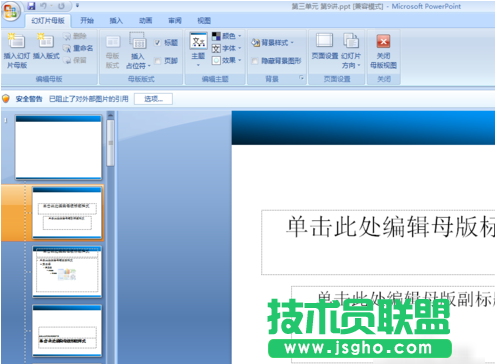Open Slide Orientation dropdown
495x364 pixels.
351,51
